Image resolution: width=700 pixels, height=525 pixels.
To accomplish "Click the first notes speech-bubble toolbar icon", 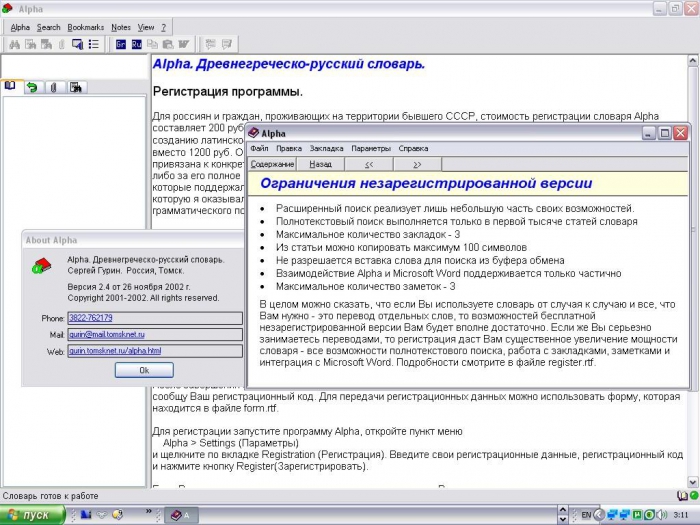I will pos(210,44).
